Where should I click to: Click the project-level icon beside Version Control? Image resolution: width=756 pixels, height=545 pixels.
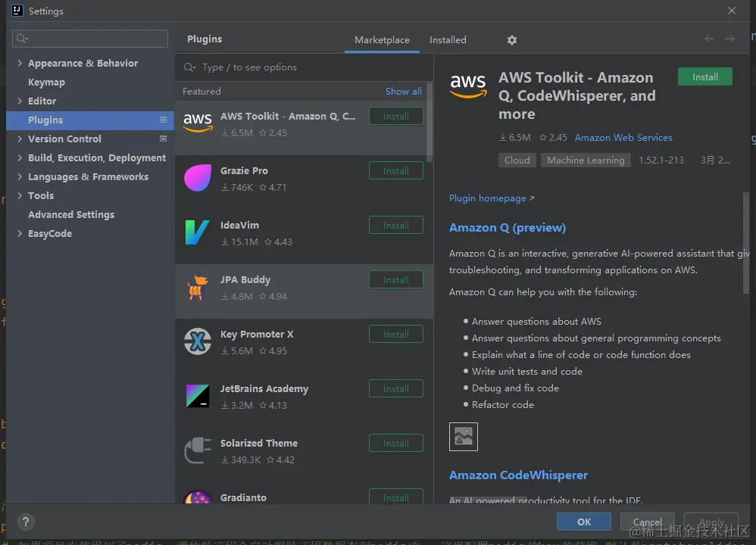163,139
